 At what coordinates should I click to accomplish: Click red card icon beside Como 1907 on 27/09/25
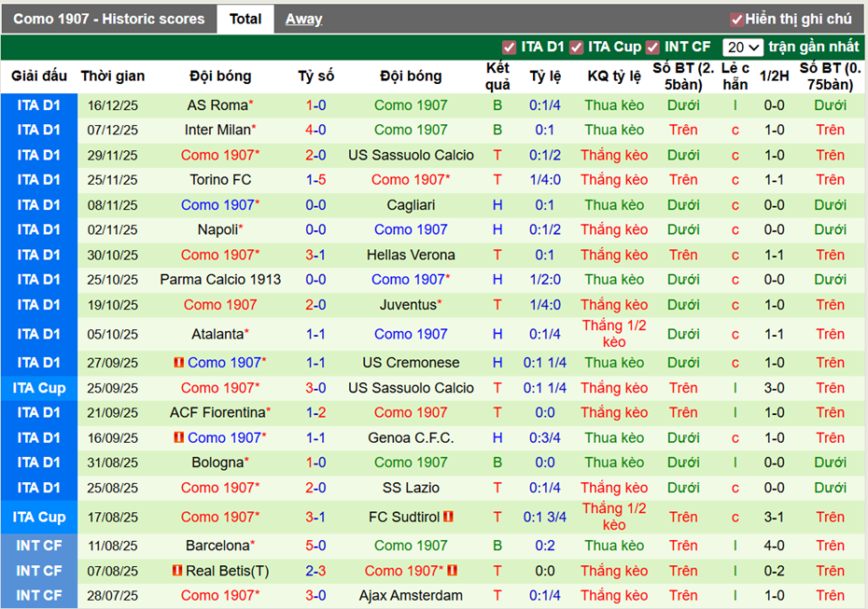click(178, 363)
